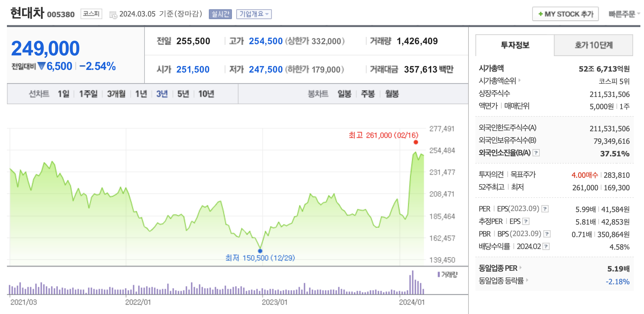644x314 pixels.
Task: Click the 거래량 value 1,426,409
Action: pos(417,41)
